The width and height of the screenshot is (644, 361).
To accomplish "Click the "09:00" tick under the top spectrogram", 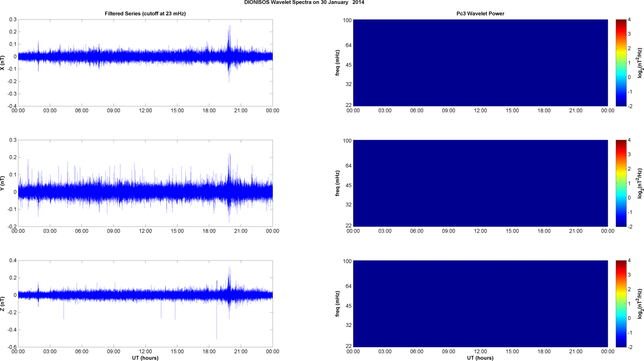I will pos(448,111).
